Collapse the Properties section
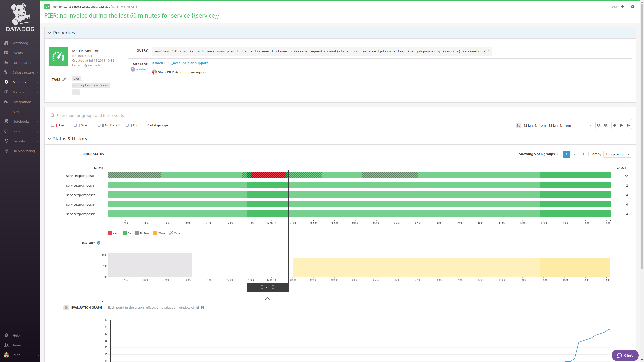The width and height of the screenshot is (644, 362). 50,33
